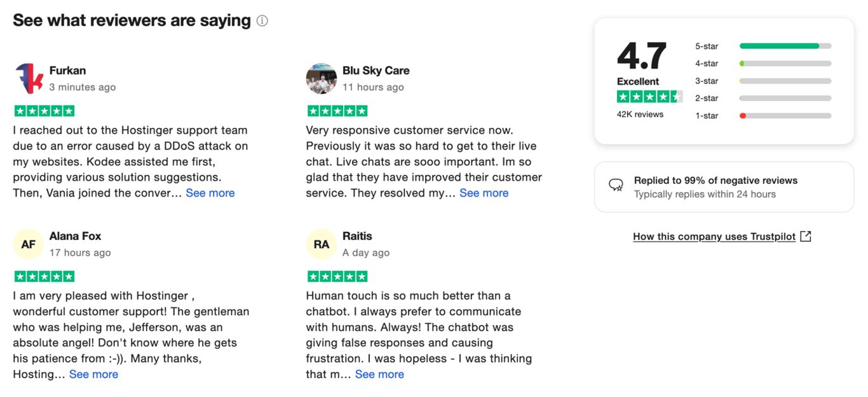The height and width of the screenshot is (397, 868).
Task: Open external link icon beside Trustpilot text
Action: click(x=806, y=235)
